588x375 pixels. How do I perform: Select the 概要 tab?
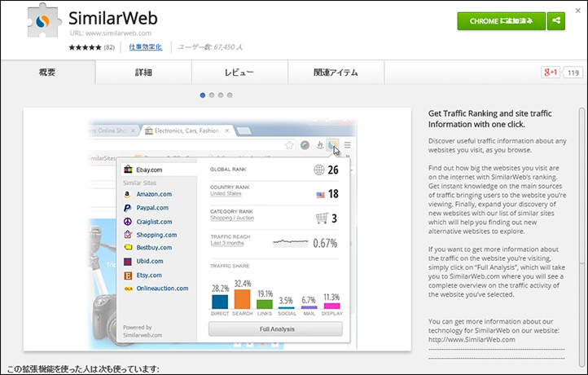47,72
